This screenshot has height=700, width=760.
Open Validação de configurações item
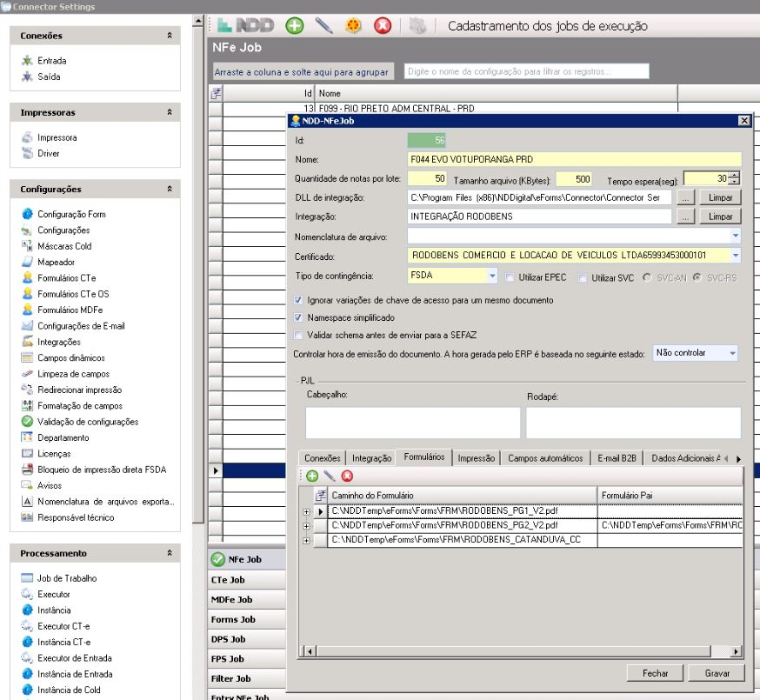[x=87, y=422]
